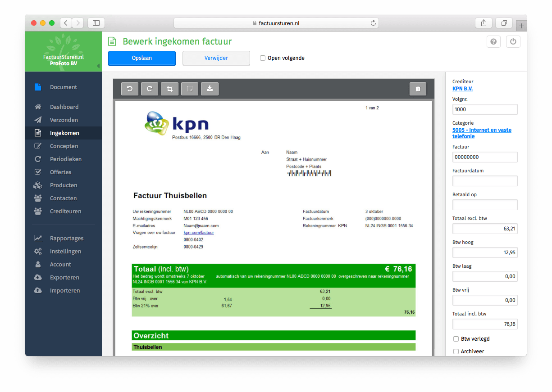The width and height of the screenshot is (552, 392).
Task: Download the invoice document
Action: coord(210,89)
